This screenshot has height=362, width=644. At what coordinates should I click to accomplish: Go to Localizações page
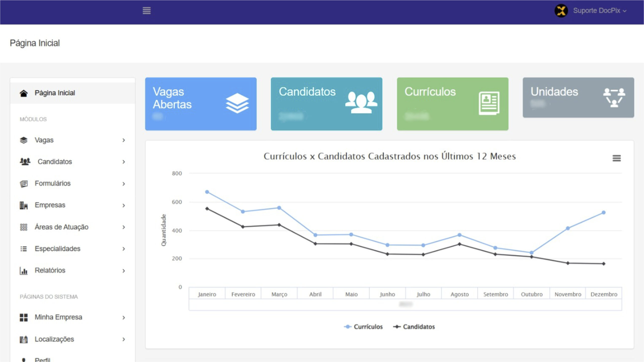(54, 339)
